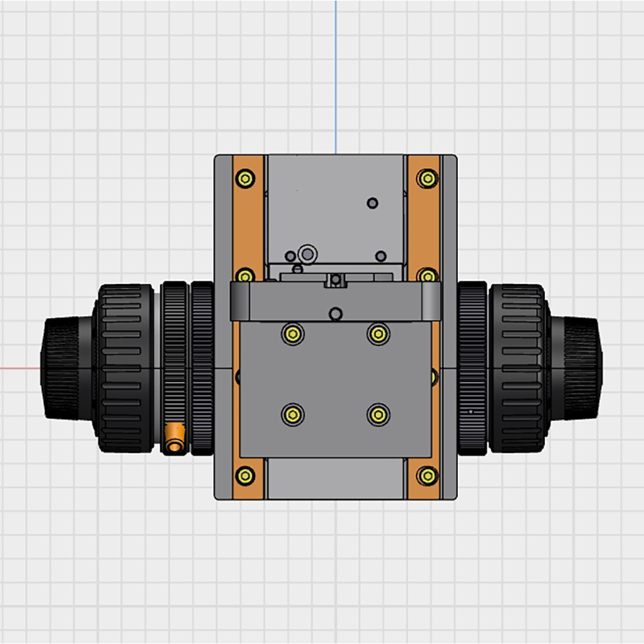
Task: Click bottom-left yellow screw on orange rail
Action: tap(245, 476)
